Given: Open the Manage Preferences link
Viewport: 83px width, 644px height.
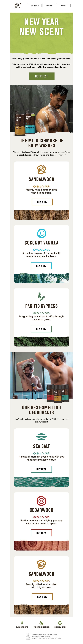Looking at the screenshot, I should click(37, 636).
